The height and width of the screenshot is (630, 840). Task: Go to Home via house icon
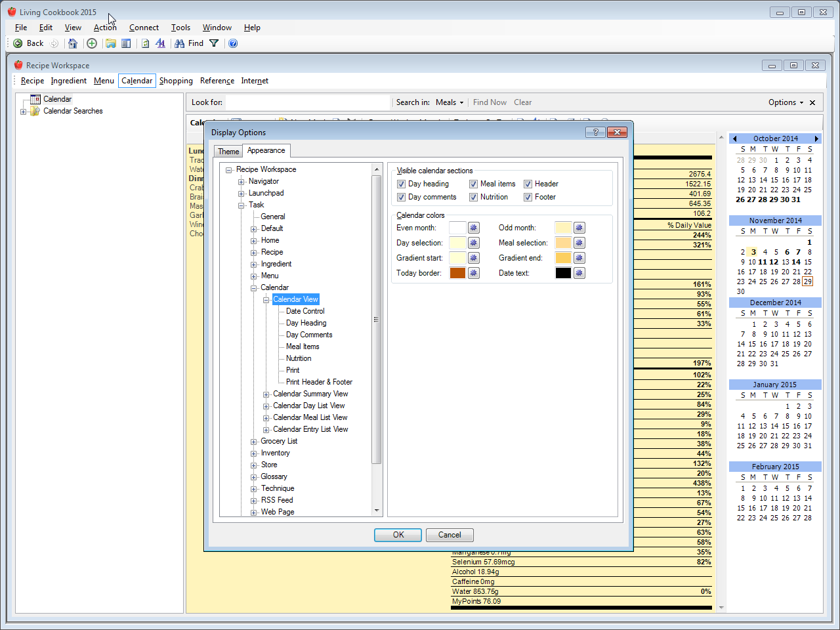point(73,43)
